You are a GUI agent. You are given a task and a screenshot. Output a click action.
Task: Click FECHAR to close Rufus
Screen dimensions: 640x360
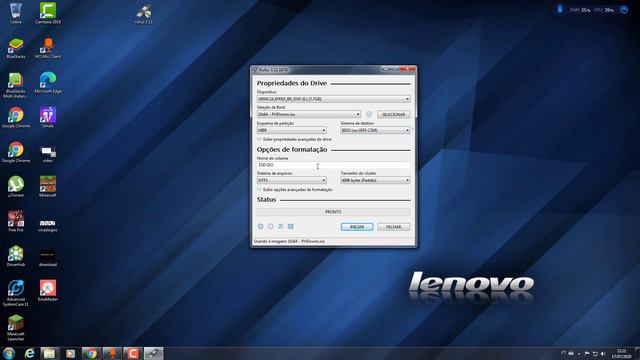point(393,227)
